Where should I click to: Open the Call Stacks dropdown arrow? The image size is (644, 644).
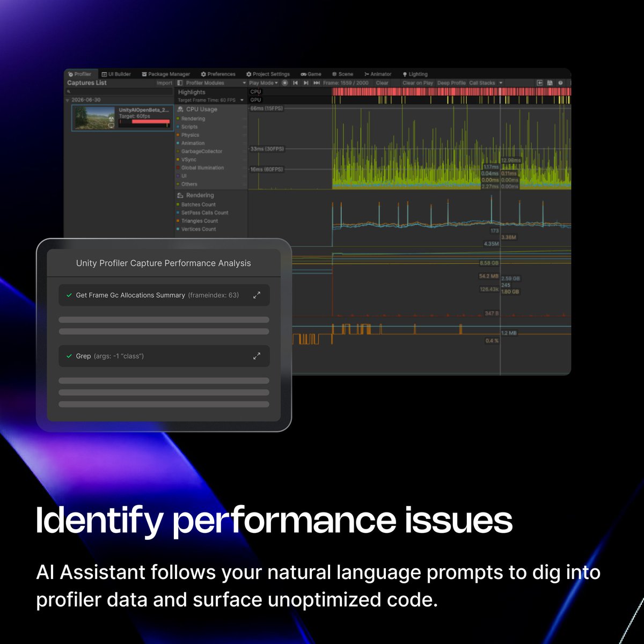[x=501, y=83]
